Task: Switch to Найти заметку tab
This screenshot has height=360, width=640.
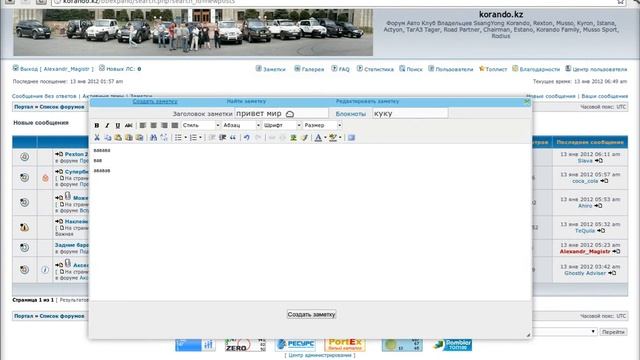Action: tap(246, 101)
